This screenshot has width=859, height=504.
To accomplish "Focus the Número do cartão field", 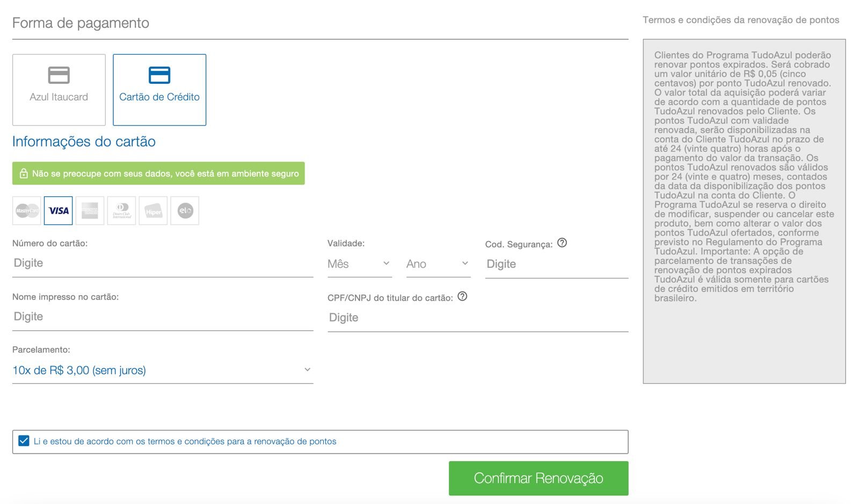I will pyautogui.click(x=163, y=264).
